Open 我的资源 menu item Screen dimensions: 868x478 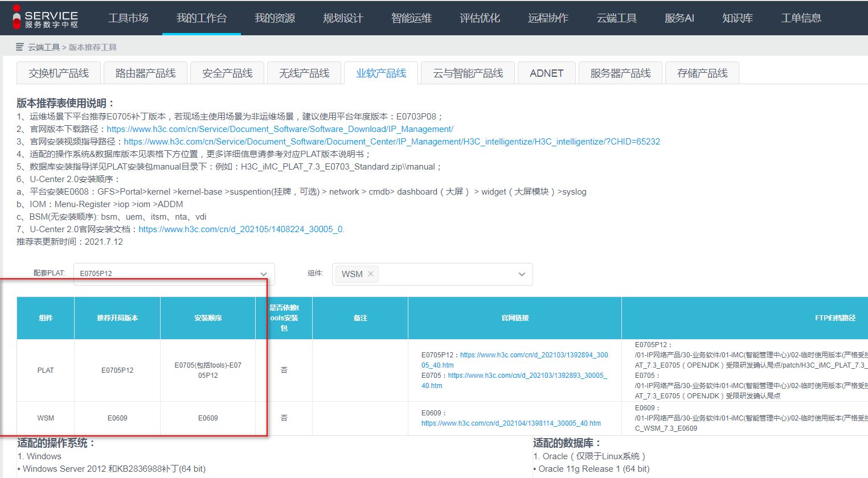(275, 18)
